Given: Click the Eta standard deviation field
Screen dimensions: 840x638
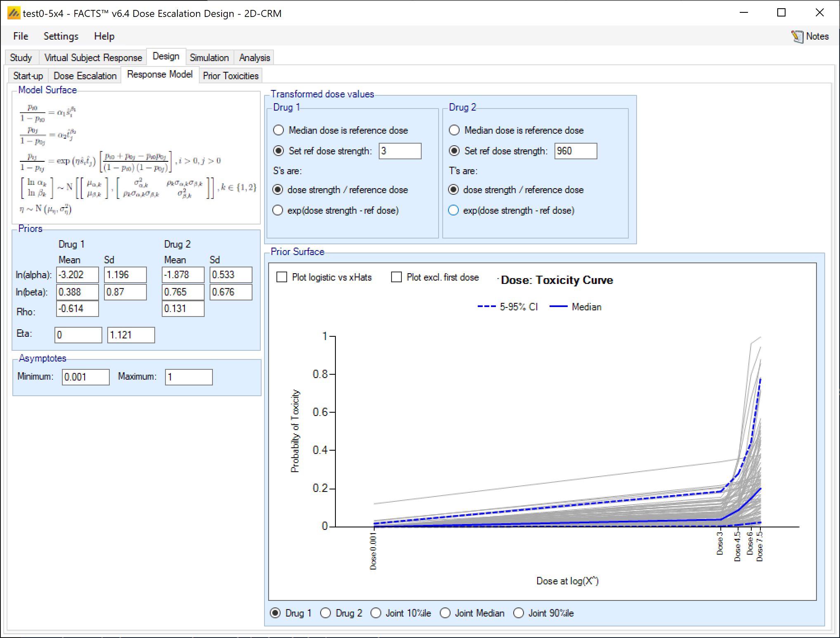Looking at the screenshot, I should click(130, 335).
